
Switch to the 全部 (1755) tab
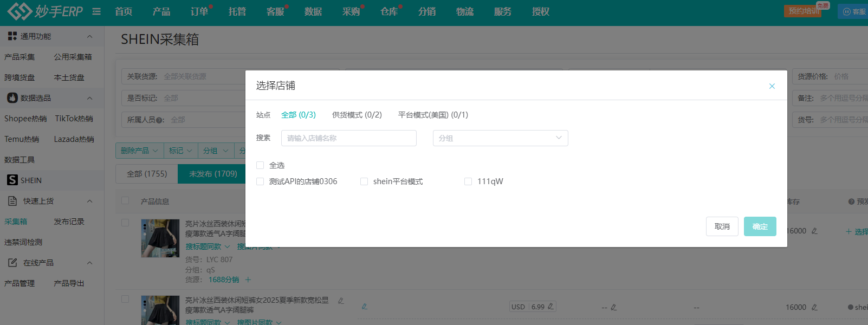pos(147,174)
